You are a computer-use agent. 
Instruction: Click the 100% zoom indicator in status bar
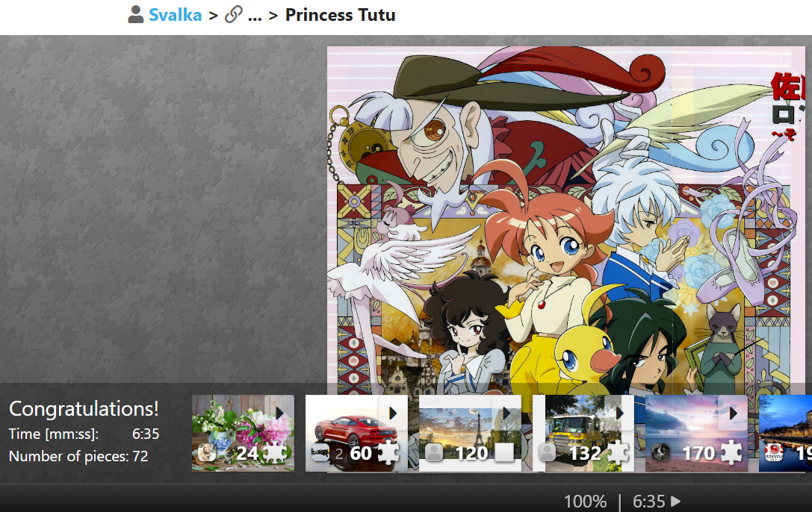pos(585,501)
